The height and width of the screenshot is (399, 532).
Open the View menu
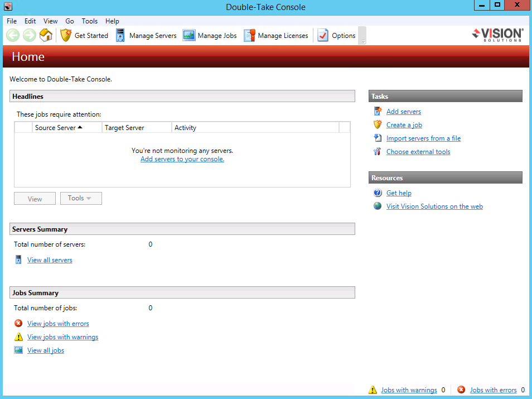pos(50,21)
